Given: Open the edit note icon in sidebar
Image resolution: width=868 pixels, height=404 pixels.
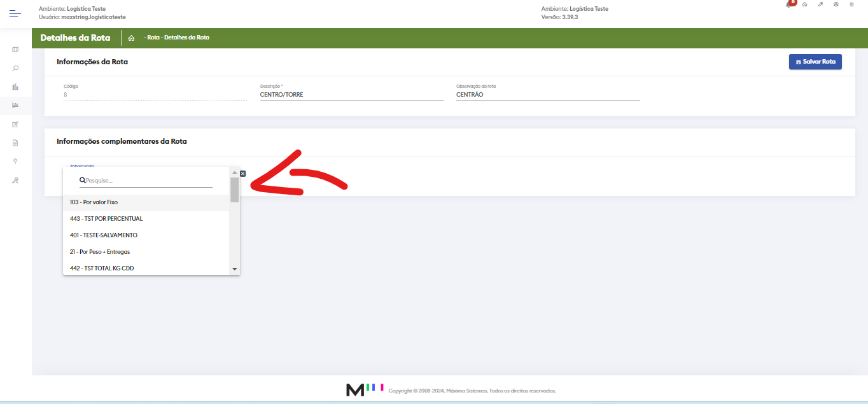Looking at the screenshot, I should pos(15,124).
